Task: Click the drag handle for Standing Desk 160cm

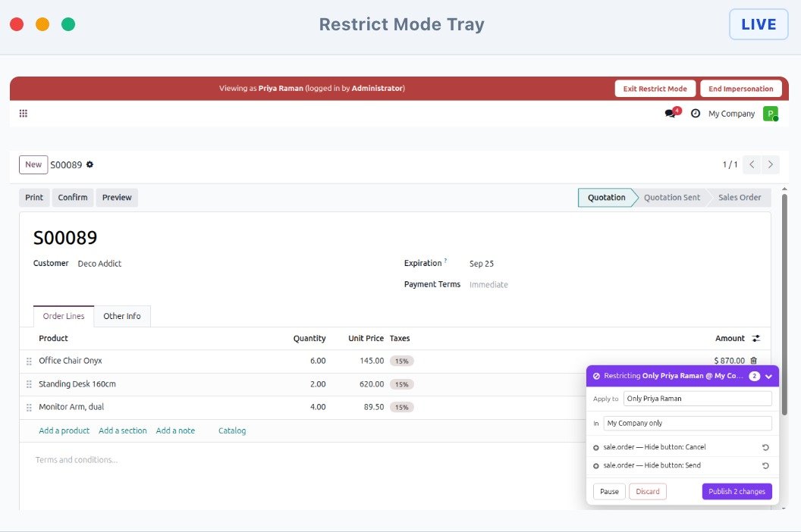Action: coord(29,384)
